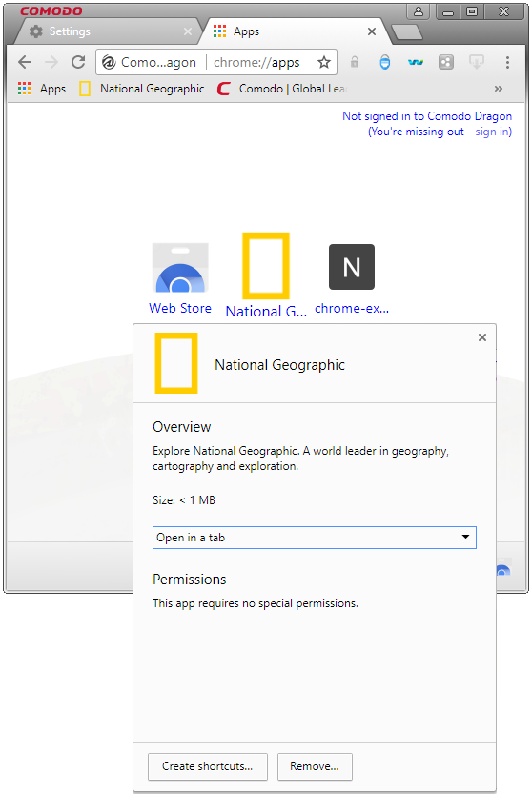Click the Remove... button
The width and height of the screenshot is (532, 794).
pos(315,766)
